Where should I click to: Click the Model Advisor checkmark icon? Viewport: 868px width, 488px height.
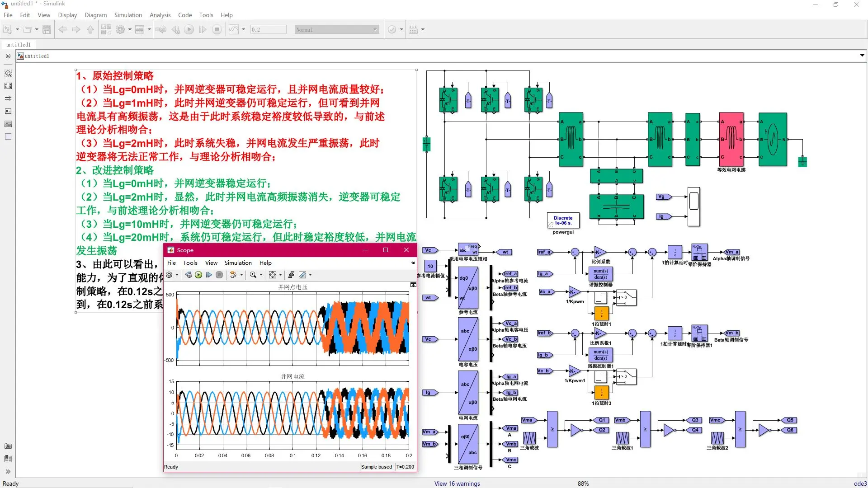[x=392, y=30]
